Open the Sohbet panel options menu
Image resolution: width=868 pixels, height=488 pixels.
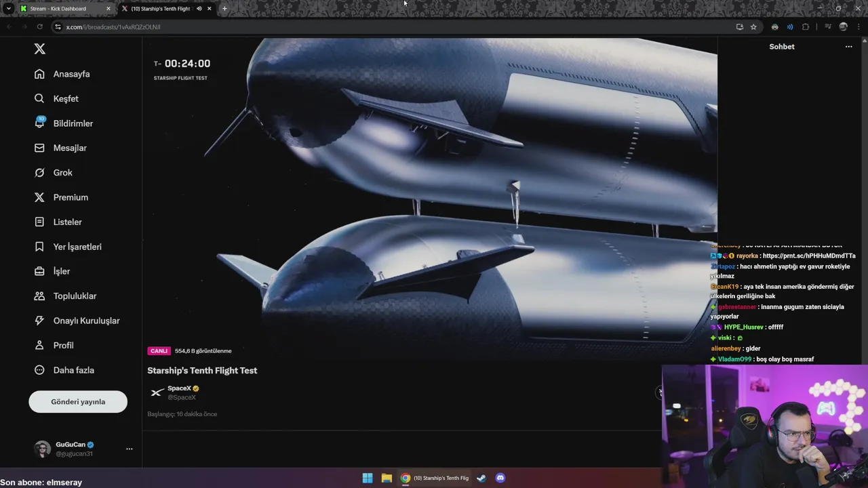(848, 47)
